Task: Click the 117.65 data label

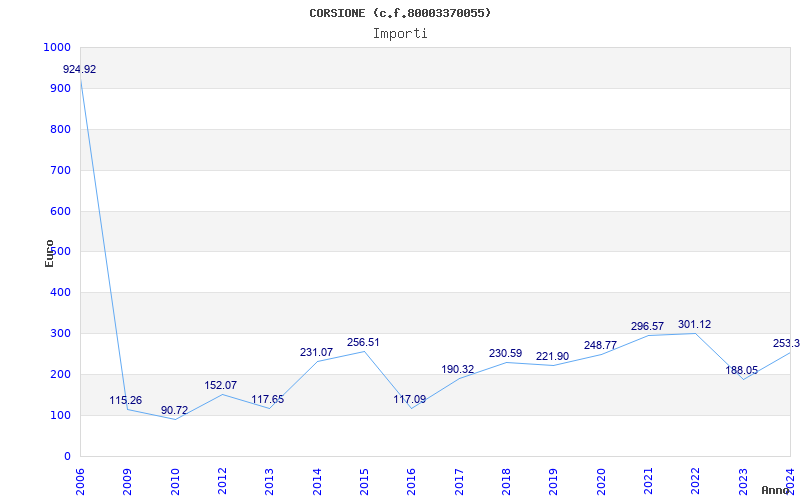Action: 267,399
